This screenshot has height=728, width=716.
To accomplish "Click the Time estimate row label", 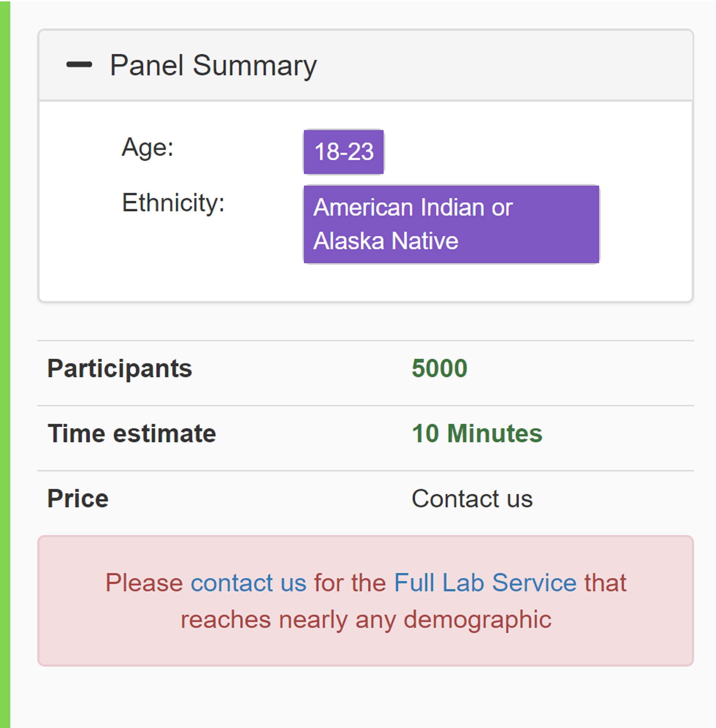I will point(132,433).
